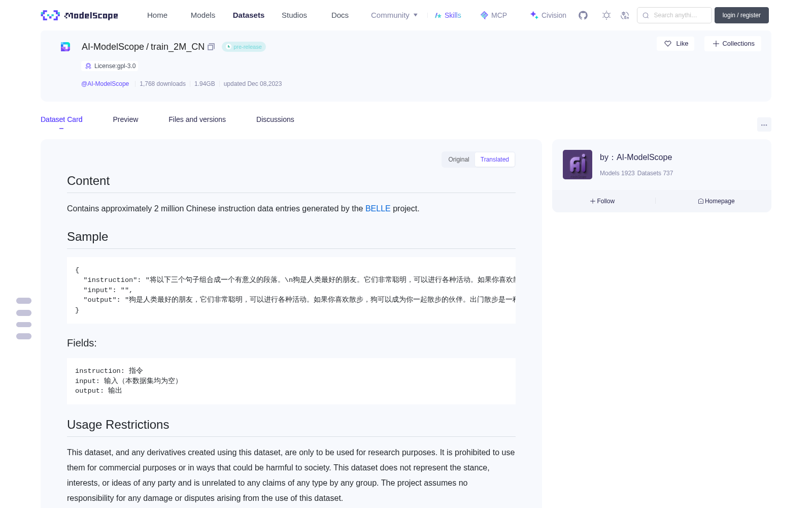
Task: Open Docs from the top navigation
Action: 340,15
